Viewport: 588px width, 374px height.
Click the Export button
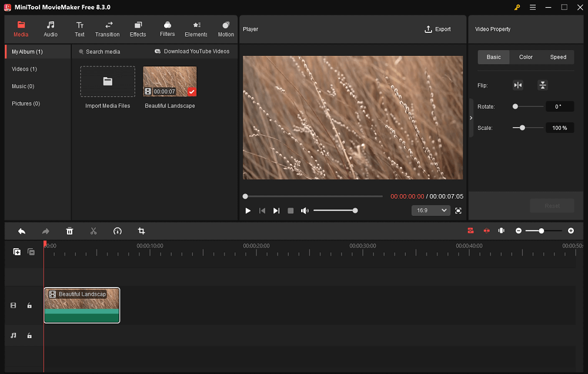point(437,29)
